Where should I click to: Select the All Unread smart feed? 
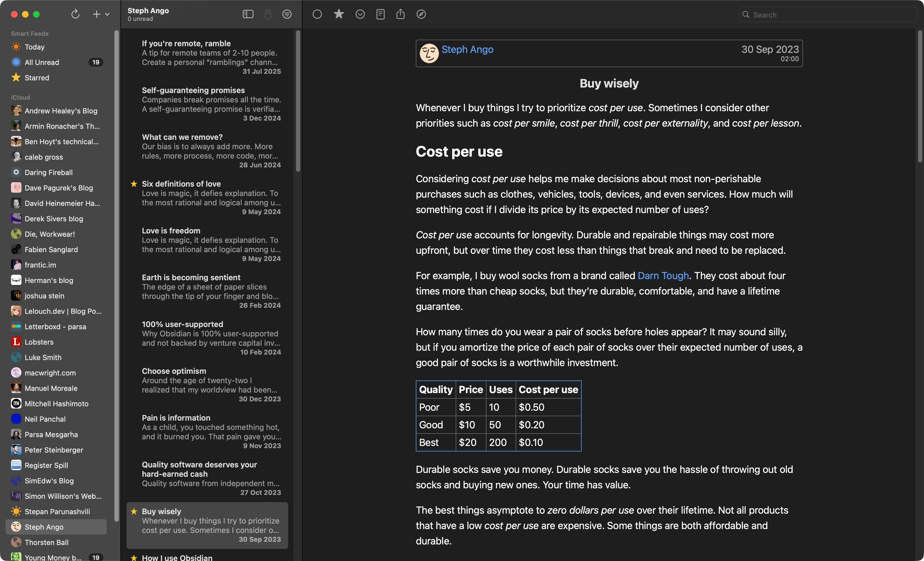pos(42,62)
